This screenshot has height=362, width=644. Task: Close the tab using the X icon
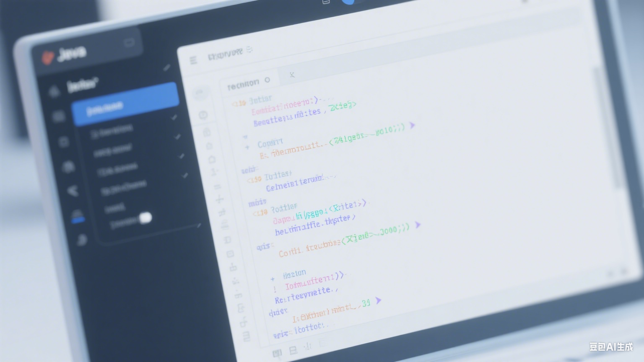point(292,75)
